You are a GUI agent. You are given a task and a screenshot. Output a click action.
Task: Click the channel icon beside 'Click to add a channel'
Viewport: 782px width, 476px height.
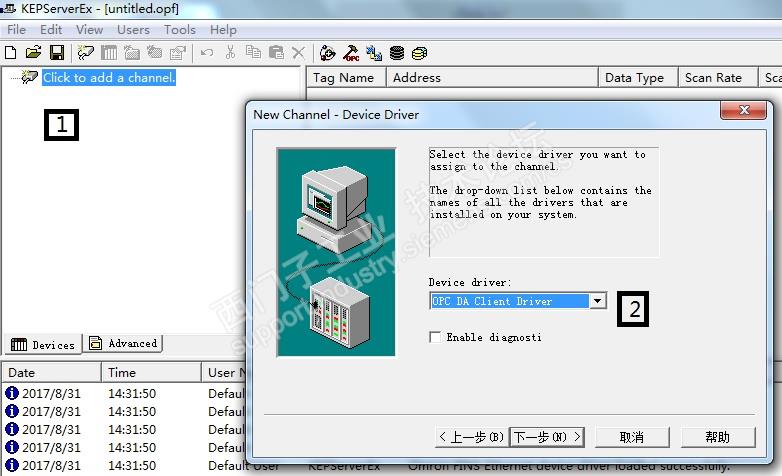tap(30, 77)
